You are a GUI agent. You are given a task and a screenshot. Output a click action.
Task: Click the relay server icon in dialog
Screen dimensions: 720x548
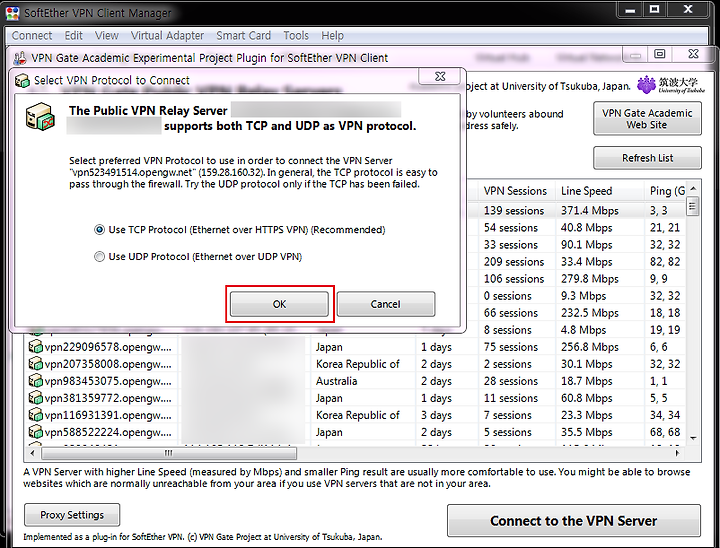tap(40, 117)
